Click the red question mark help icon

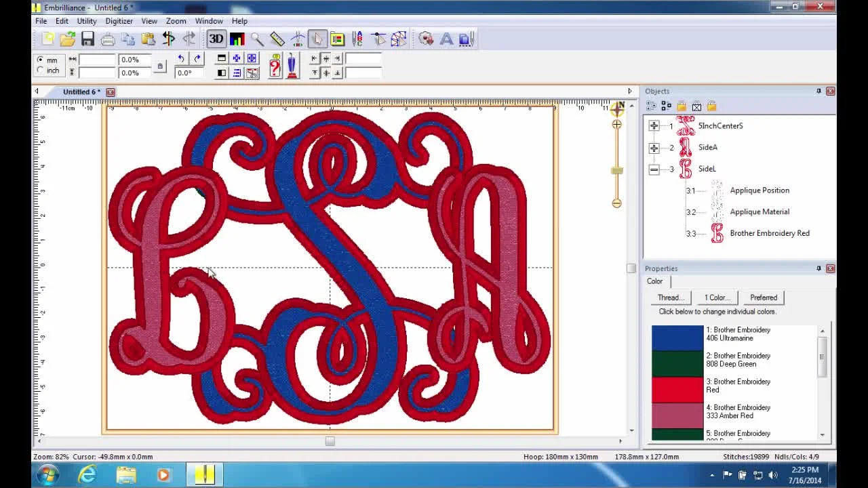click(275, 66)
